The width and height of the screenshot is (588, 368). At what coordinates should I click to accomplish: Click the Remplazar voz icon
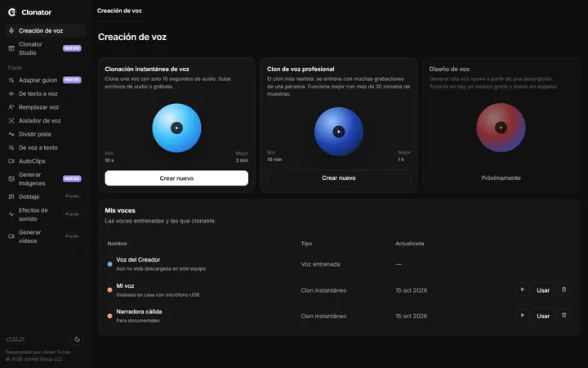(x=11, y=107)
